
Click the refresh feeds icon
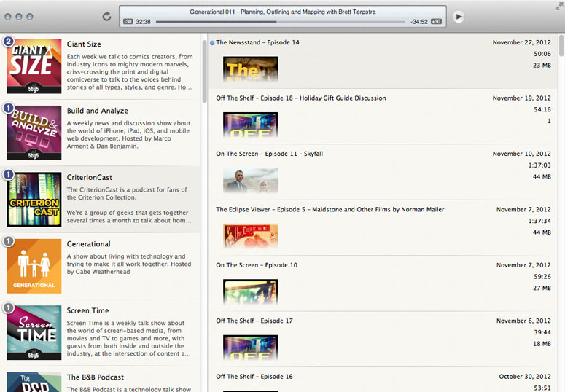tap(106, 16)
